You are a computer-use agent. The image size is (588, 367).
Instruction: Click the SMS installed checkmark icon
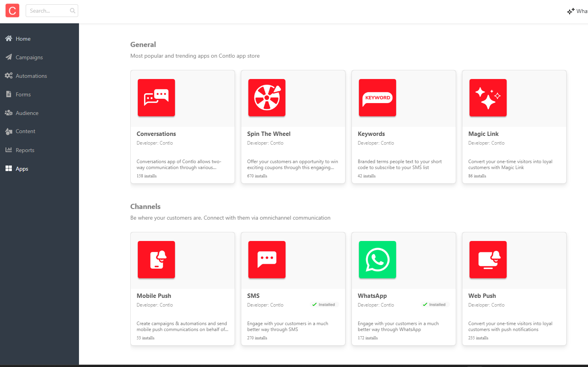pyautogui.click(x=314, y=305)
